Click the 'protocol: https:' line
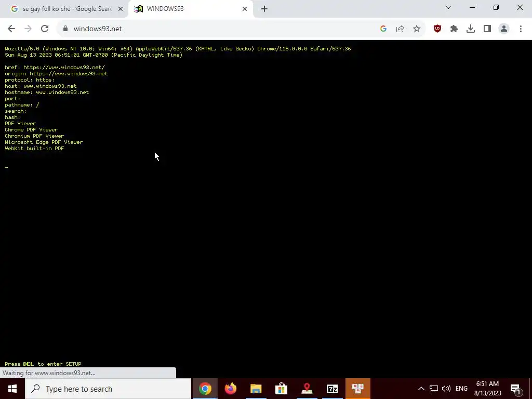Image resolution: width=532 pixels, height=399 pixels. point(30,79)
